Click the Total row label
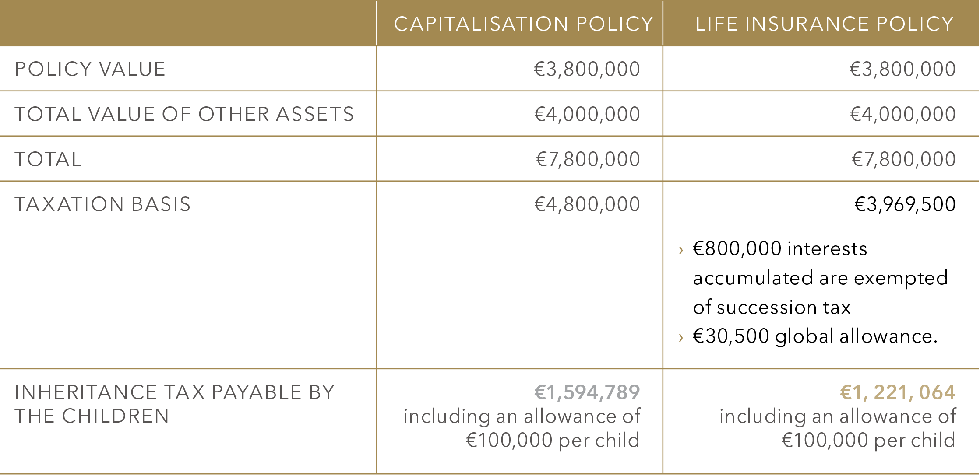 (x=48, y=159)
